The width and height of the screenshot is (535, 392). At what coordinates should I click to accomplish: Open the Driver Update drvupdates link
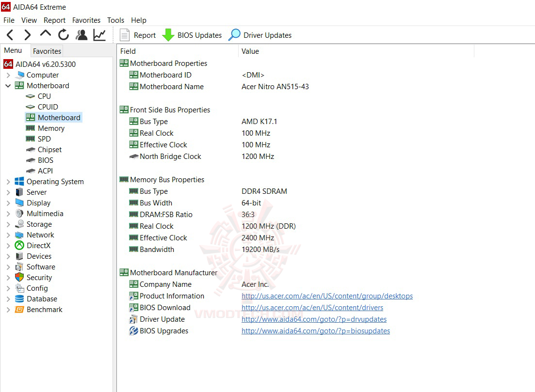pos(314,319)
